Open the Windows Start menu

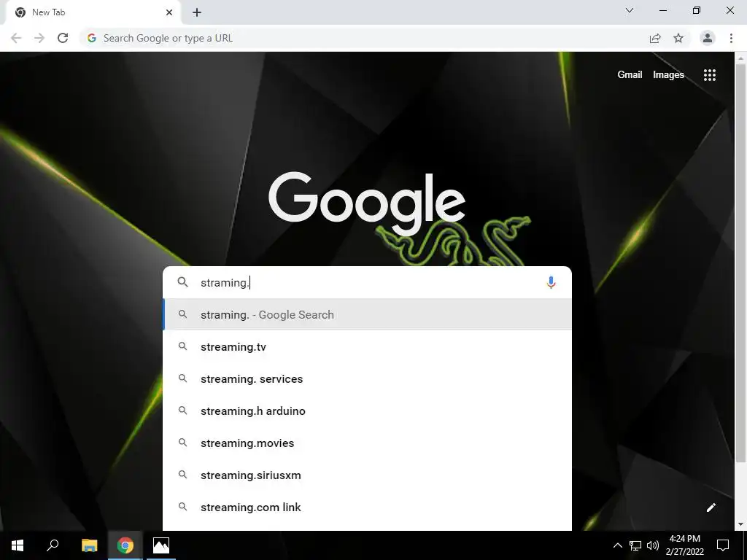click(x=18, y=545)
